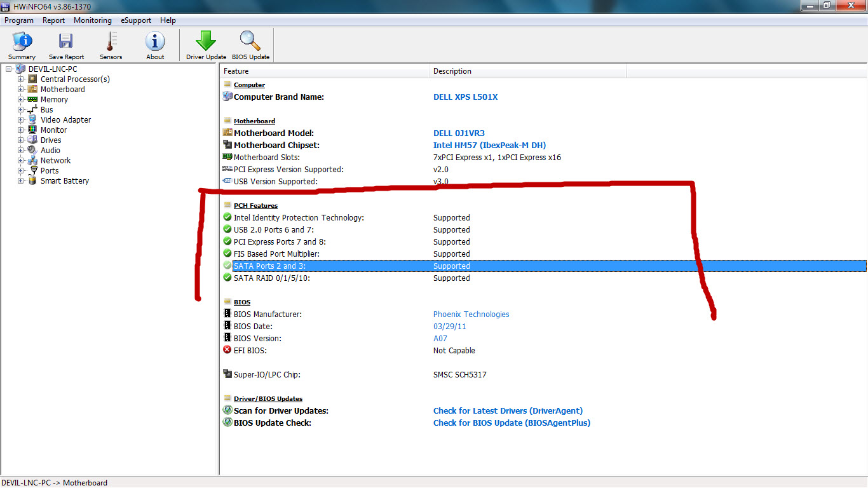Viewport: 868px width, 488px height.
Task: Select the DEVIL-LNC-PC computer icon
Action: (x=21, y=69)
